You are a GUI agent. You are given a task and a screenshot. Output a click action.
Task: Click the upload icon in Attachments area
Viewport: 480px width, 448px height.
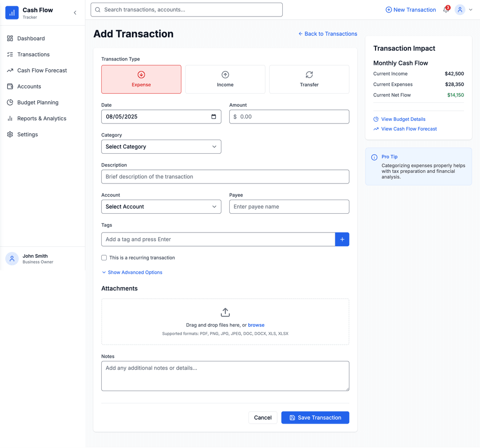(x=225, y=312)
